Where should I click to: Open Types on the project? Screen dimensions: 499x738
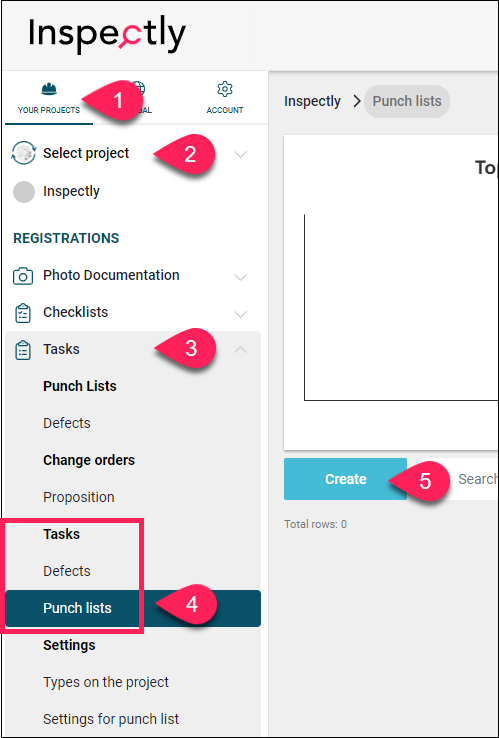(x=106, y=682)
